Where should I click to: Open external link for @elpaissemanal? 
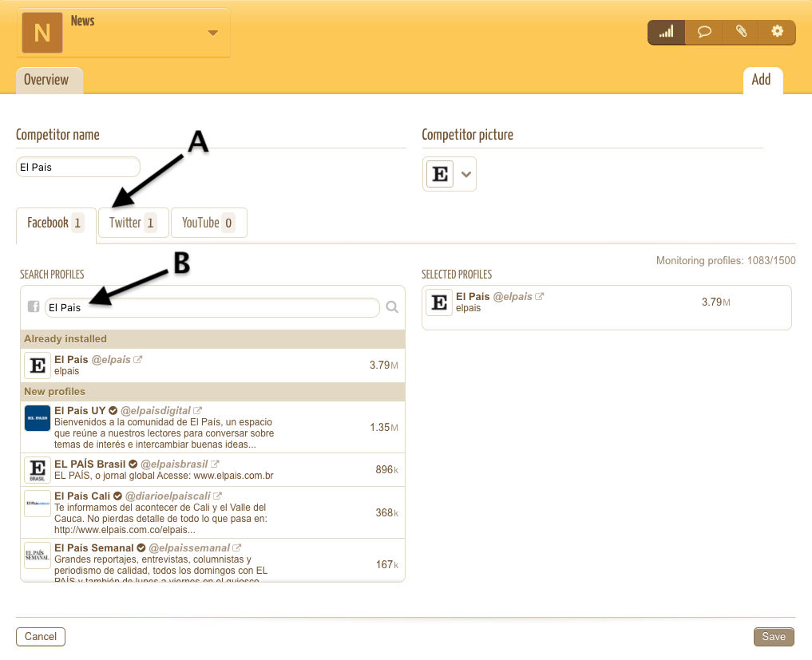pos(236,547)
